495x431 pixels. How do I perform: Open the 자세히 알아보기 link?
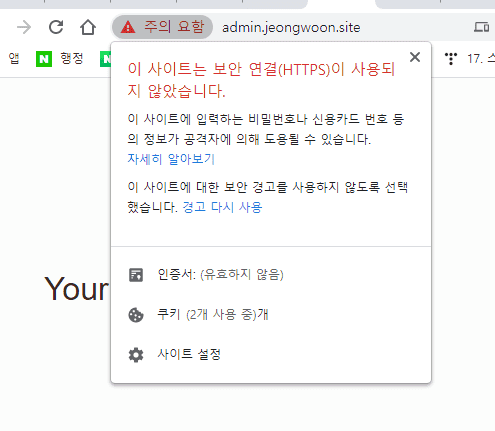pos(171,159)
